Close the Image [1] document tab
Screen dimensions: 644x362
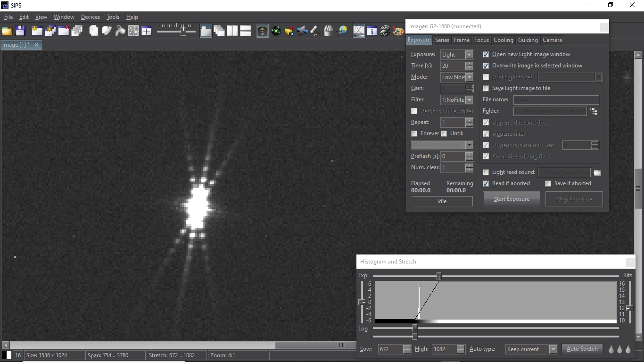coord(36,45)
